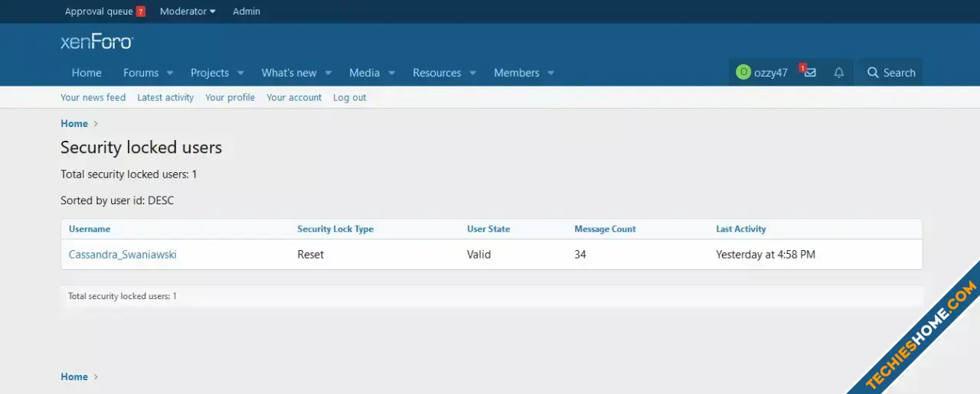Click the top Home breadcrumb
980x394 pixels.
coord(74,123)
